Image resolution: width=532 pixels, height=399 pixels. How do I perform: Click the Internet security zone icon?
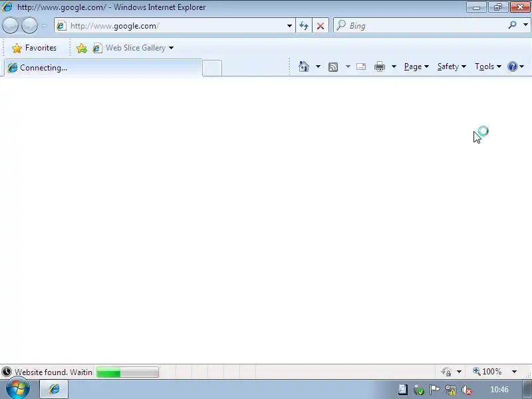point(446,372)
